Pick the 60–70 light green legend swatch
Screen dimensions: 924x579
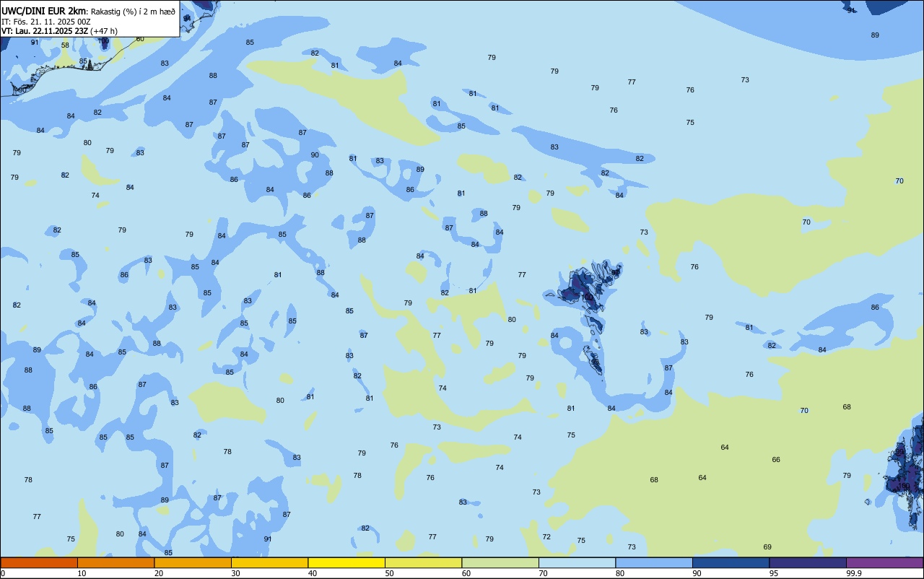point(500,562)
